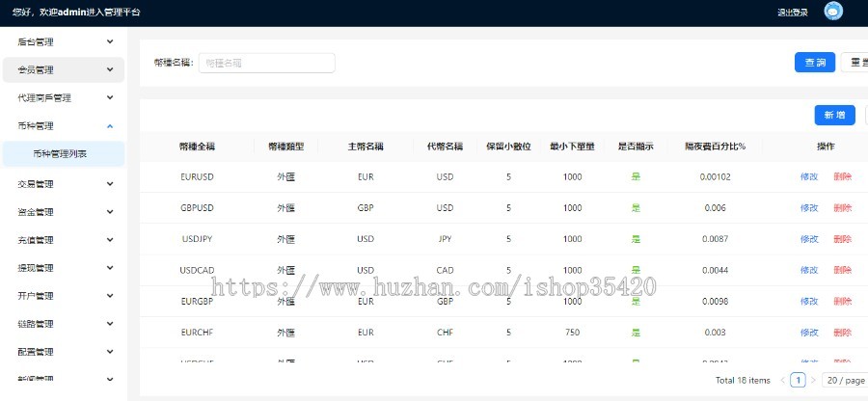Click the 750 minimum order value

572,333
